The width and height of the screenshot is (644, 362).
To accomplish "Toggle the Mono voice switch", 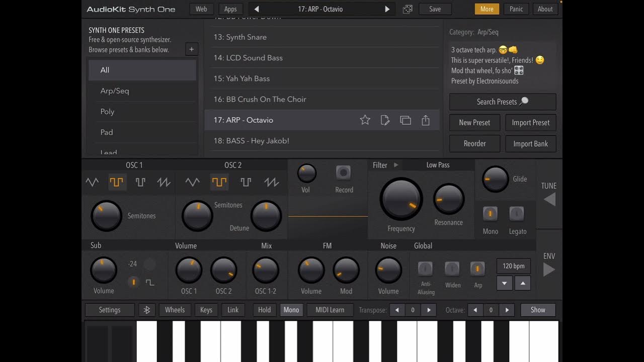I will [490, 214].
